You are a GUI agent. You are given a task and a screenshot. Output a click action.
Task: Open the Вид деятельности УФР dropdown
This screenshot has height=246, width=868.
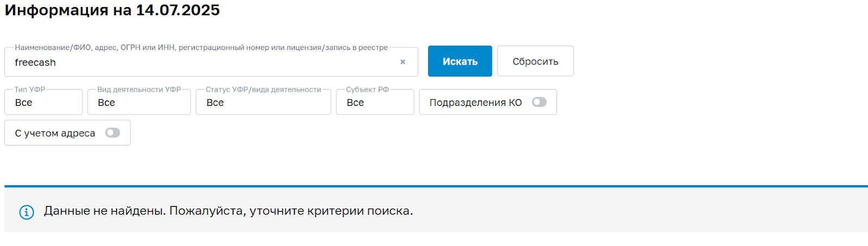(139, 102)
